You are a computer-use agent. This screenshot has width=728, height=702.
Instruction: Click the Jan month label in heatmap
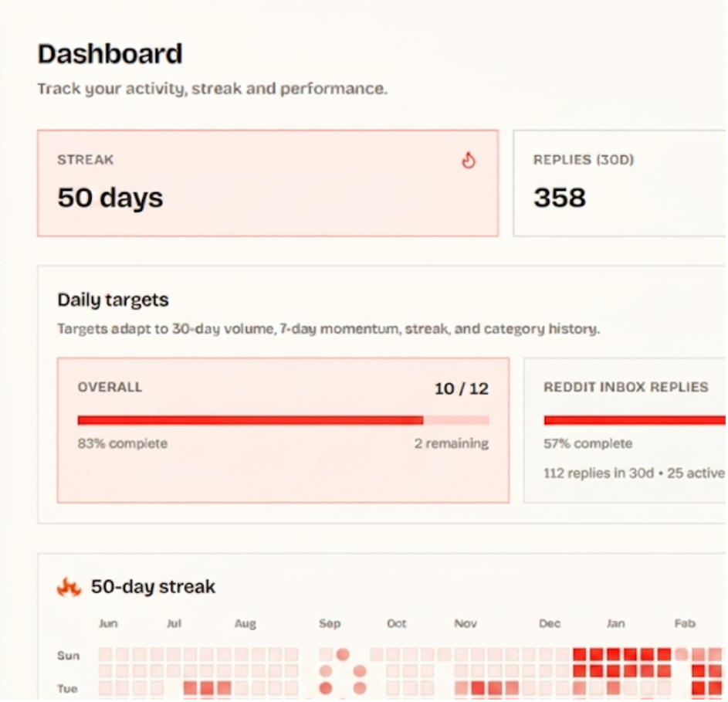[x=615, y=623]
